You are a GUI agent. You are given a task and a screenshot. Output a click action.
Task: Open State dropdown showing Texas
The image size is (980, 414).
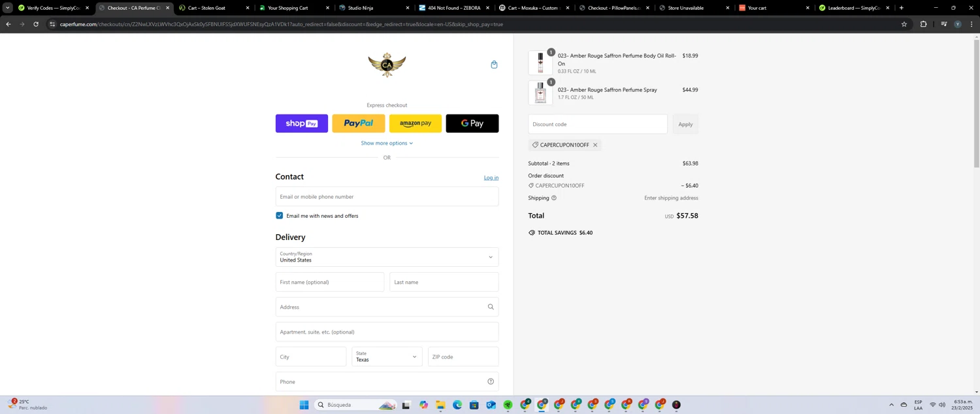tap(387, 357)
